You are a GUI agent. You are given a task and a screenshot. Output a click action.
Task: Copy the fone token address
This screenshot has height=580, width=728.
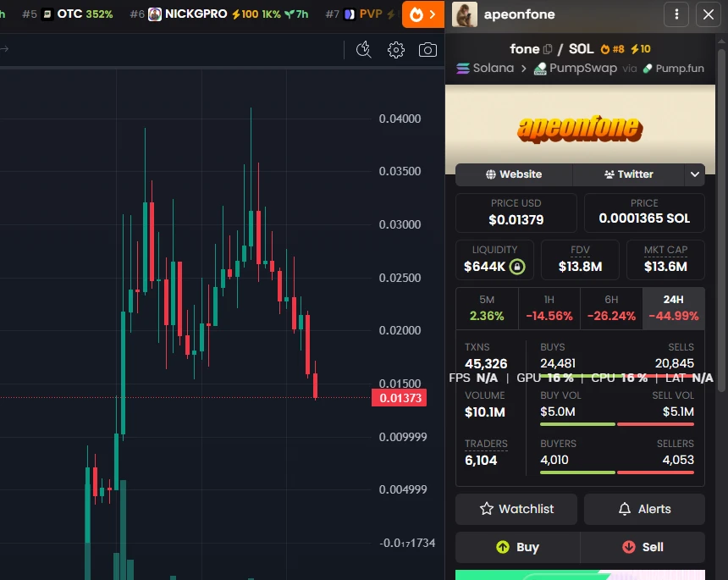click(548, 49)
